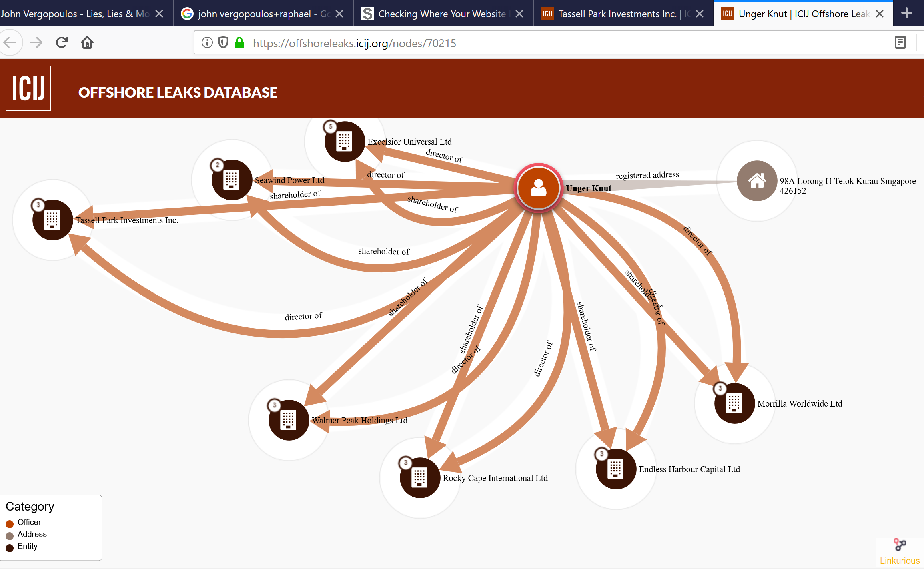This screenshot has height=585, width=924.
Task: Select the Excelsior Universal Ltd entity node
Action: (x=344, y=141)
